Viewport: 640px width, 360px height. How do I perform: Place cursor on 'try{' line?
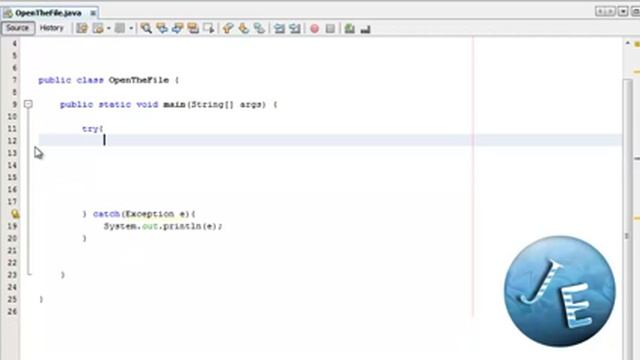(x=93, y=129)
